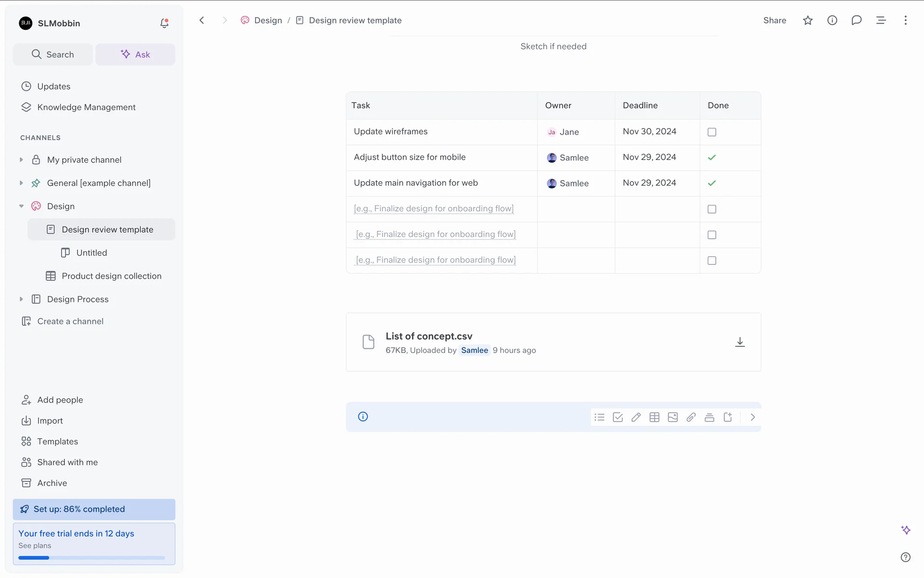The height and width of the screenshot is (578, 924).
Task: Expand My private channel arrow
Action: pos(21,160)
